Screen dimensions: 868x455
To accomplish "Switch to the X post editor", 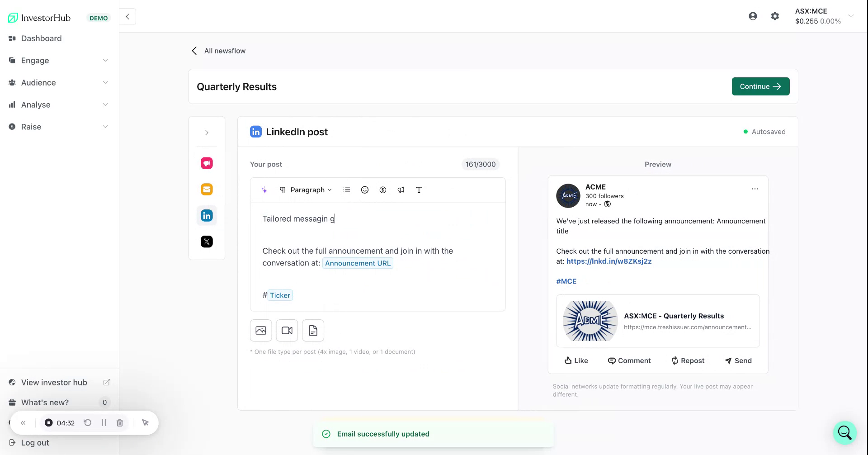I will click(207, 242).
